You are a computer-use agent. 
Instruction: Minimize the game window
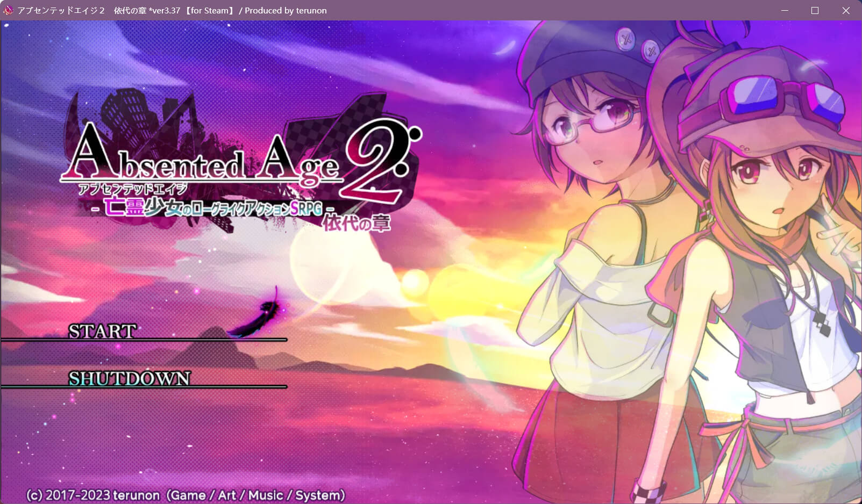785,10
